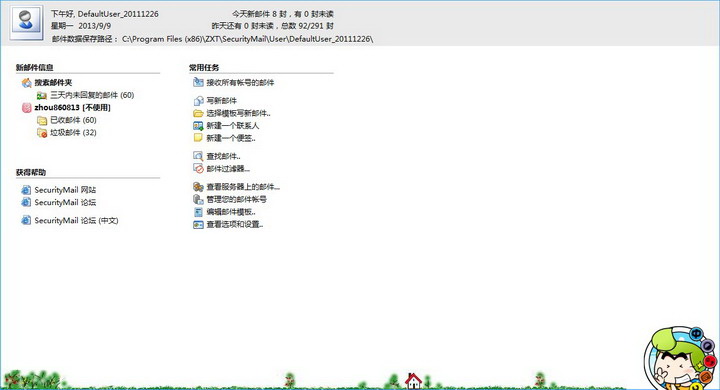The height and width of the screenshot is (390, 720).
Task: Select account zhou860813 [不使用]
Action: coord(73,107)
